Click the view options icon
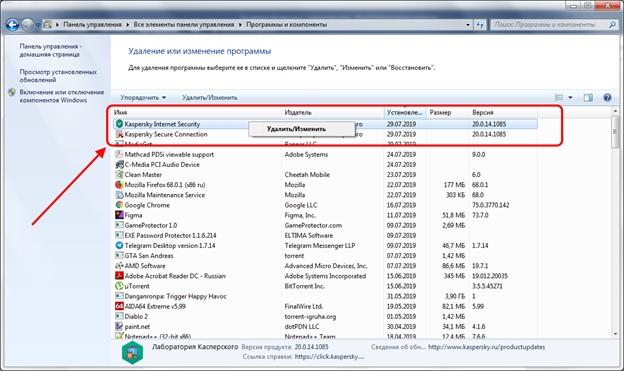This screenshot has height=371, width=624. point(559,98)
